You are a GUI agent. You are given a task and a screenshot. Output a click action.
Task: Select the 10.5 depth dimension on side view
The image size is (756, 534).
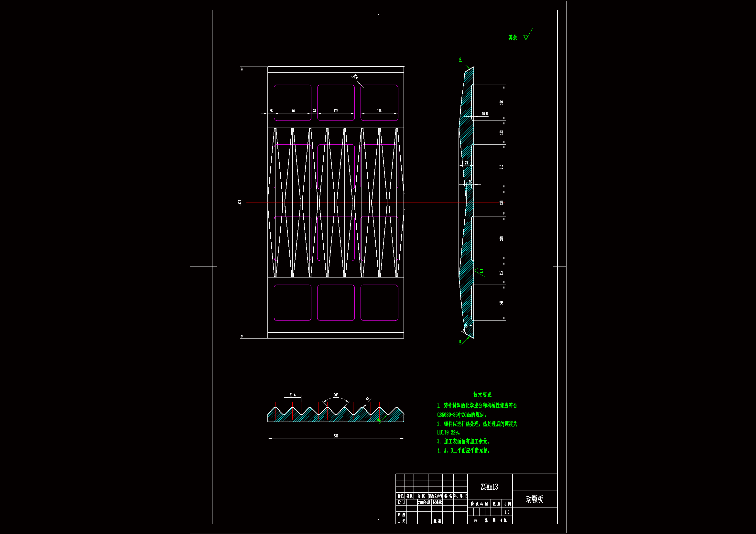(485, 114)
